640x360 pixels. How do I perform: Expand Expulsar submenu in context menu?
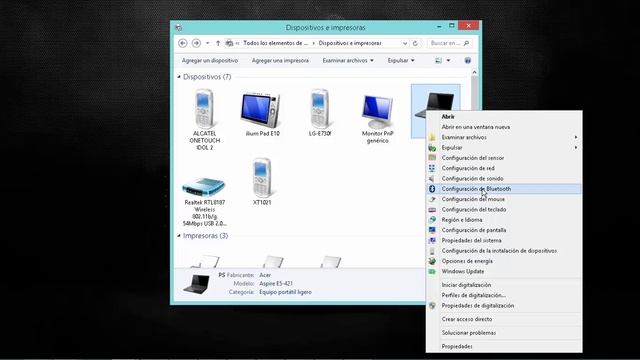click(x=576, y=147)
